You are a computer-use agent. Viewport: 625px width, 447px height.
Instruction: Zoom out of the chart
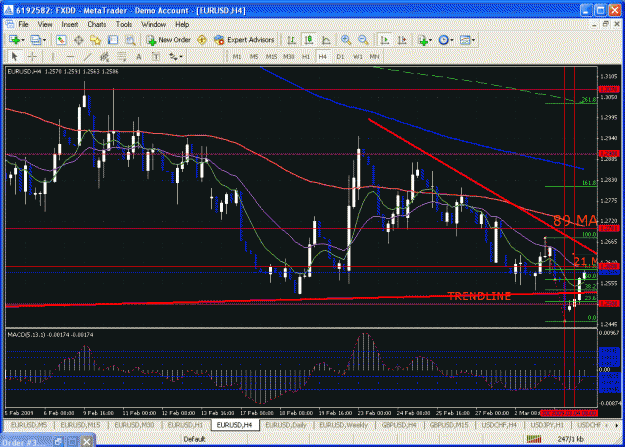(x=363, y=40)
